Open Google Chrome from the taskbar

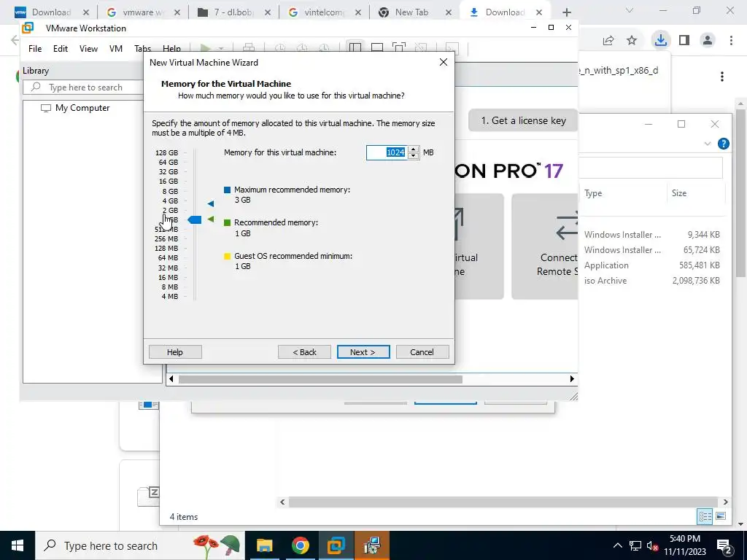(x=300, y=545)
